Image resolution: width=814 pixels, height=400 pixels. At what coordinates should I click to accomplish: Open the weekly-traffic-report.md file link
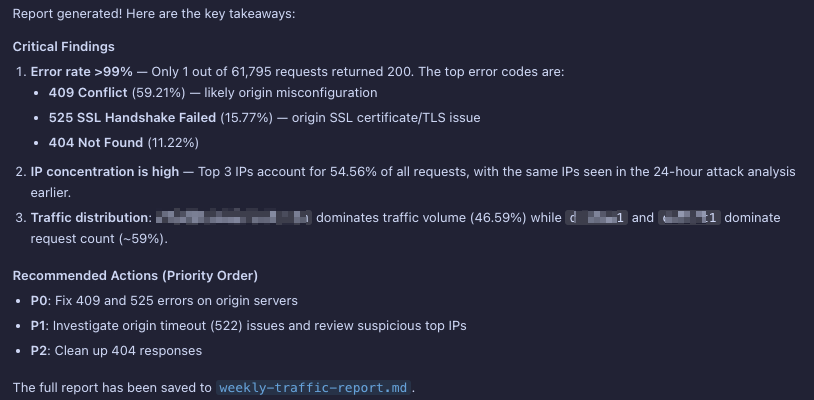[x=313, y=388]
